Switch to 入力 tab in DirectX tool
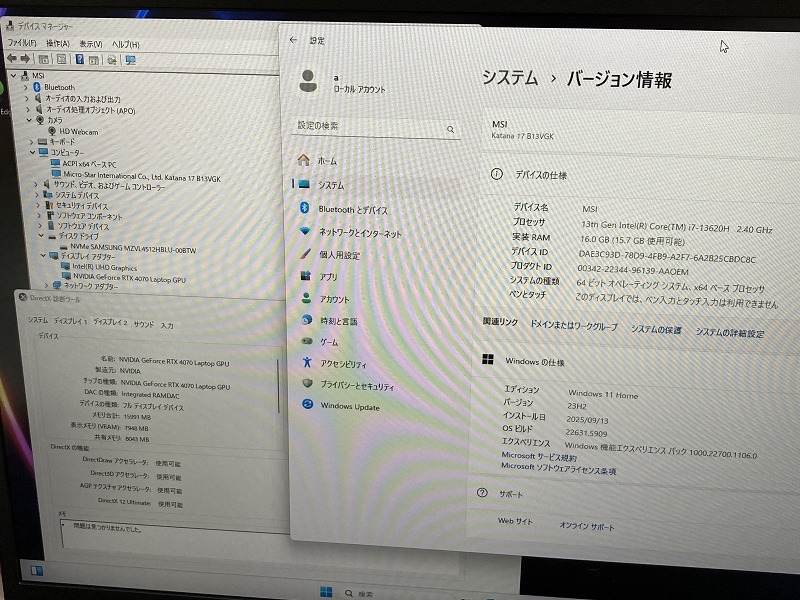This screenshot has height=600, width=800. [167, 326]
